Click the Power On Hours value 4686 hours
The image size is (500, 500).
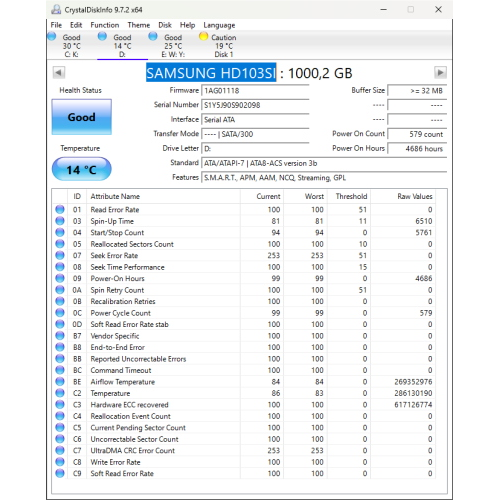point(417,149)
